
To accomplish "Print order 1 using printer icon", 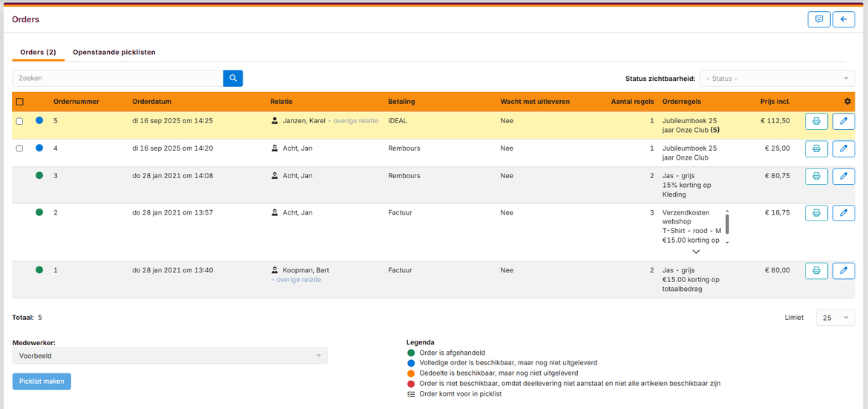I will (x=816, y=271).
